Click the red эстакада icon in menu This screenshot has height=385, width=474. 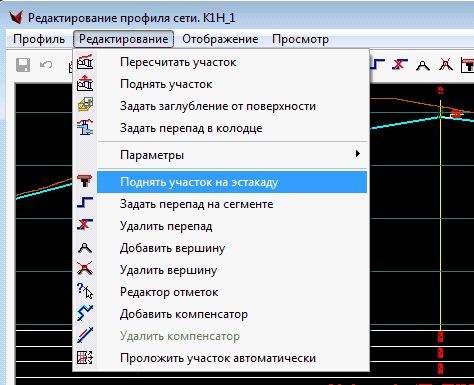point(85,181)
